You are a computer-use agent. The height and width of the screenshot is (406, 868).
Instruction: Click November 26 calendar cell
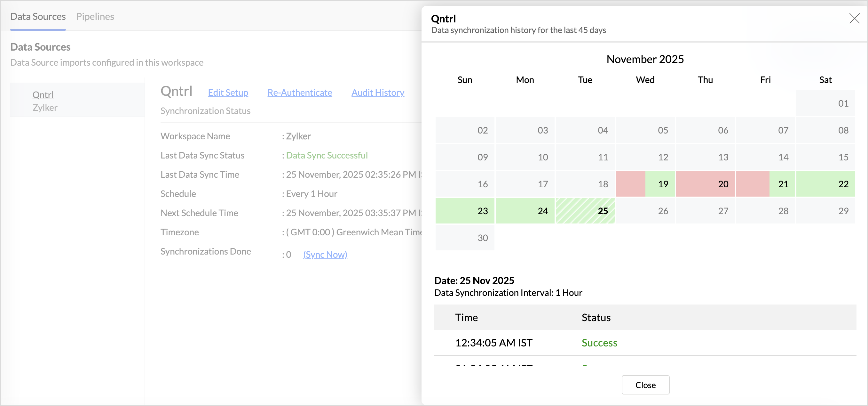[x=645, y=211]
